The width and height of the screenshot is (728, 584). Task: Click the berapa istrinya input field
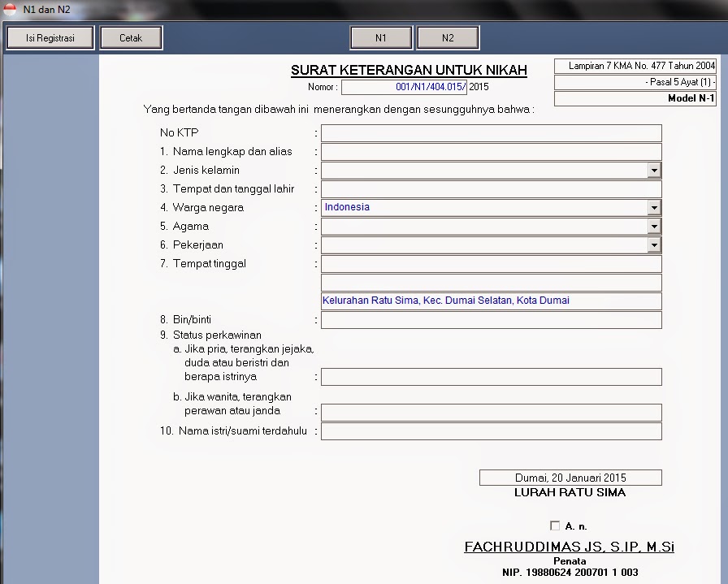click(491, 376)
